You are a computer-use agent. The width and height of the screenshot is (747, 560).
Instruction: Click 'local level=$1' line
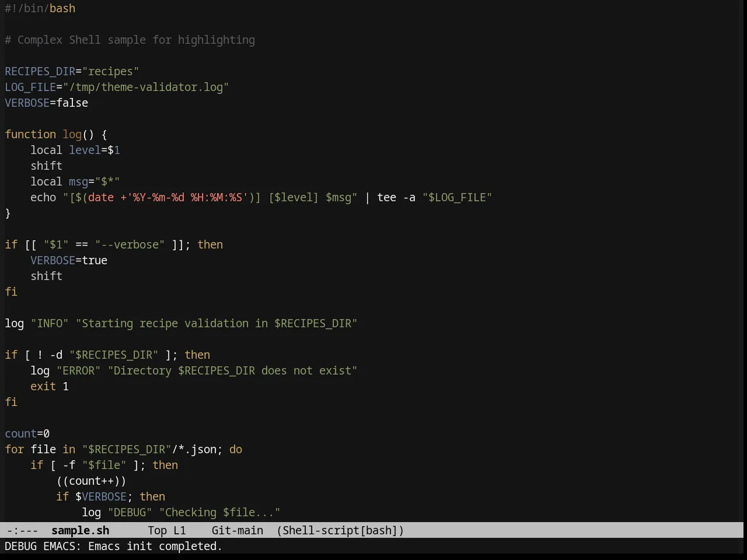[75, 150]
